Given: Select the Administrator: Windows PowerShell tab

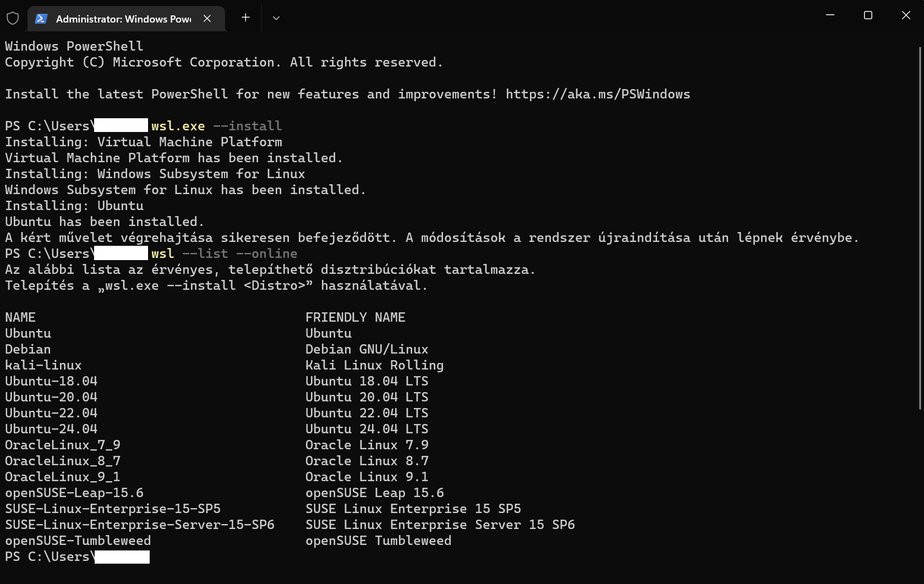Looking at the screenshot, I should pyautogui.click(x=126, y=19).
